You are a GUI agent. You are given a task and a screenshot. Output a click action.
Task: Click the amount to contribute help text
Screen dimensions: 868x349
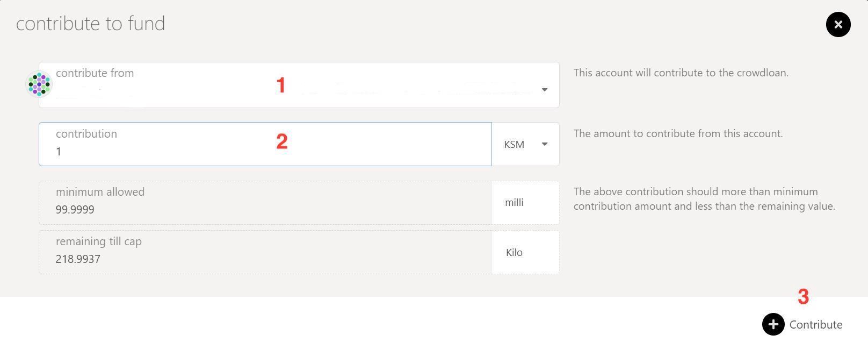[x=678, y=133]
